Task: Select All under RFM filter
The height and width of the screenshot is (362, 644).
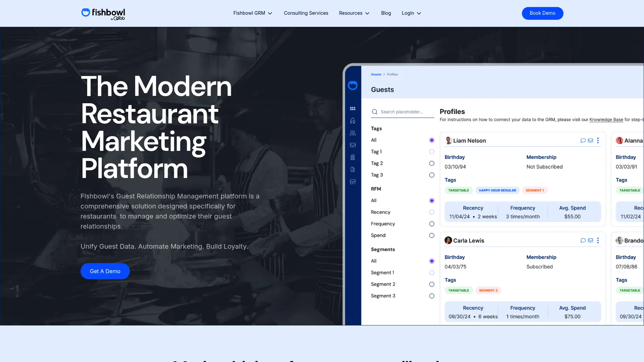Action: tap(432, 201)
